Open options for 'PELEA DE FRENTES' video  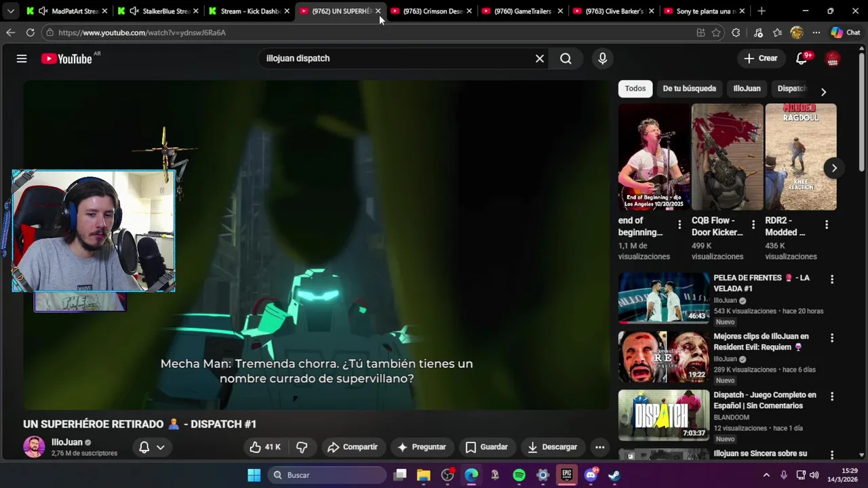832,279
